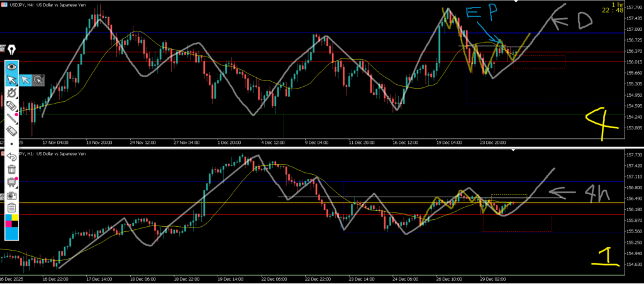Select the arrow cursor tool
Image resolution: width=644 pixels, height=284 pixels.
click(x=11, y=80)
